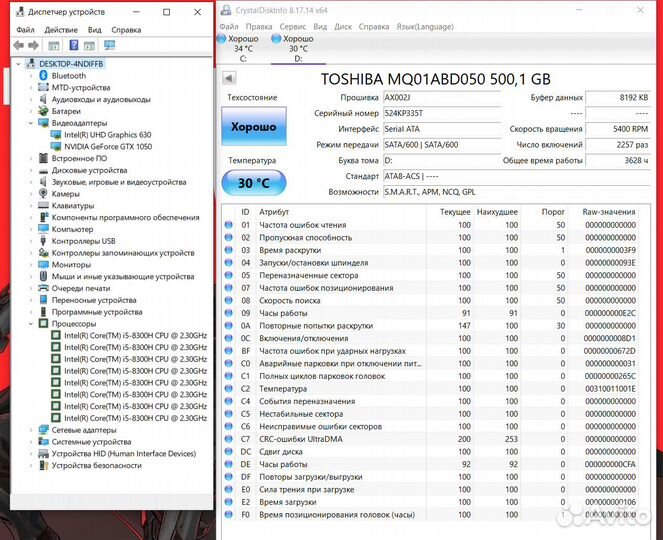Expand the Bluetooth category arrow
Screen dimensions: 663x540
(x=30, y=76)
